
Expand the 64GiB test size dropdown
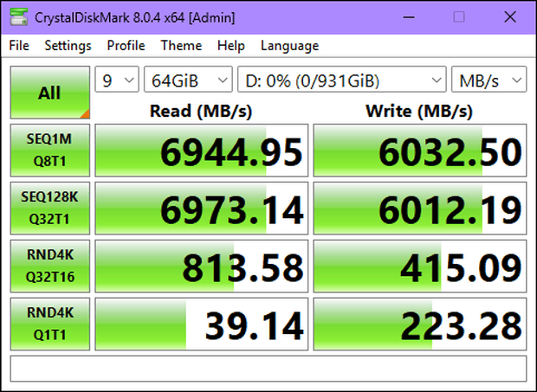pos(188,80)
